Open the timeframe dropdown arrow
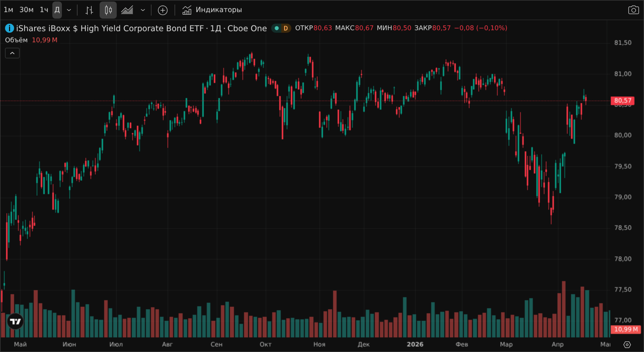This screenshot has width=644, height=352. (x=69, y=10)
